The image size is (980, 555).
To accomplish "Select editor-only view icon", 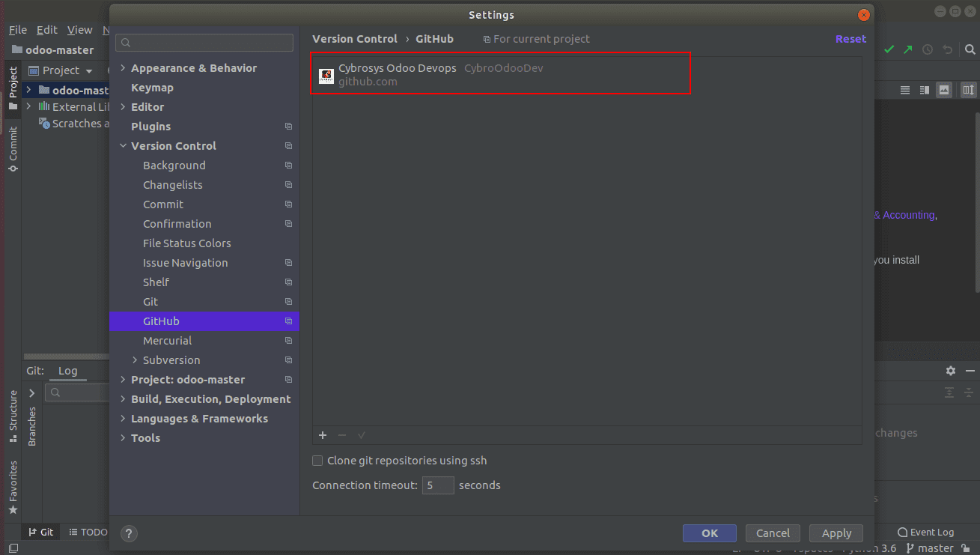I will [x=905, y=90].
